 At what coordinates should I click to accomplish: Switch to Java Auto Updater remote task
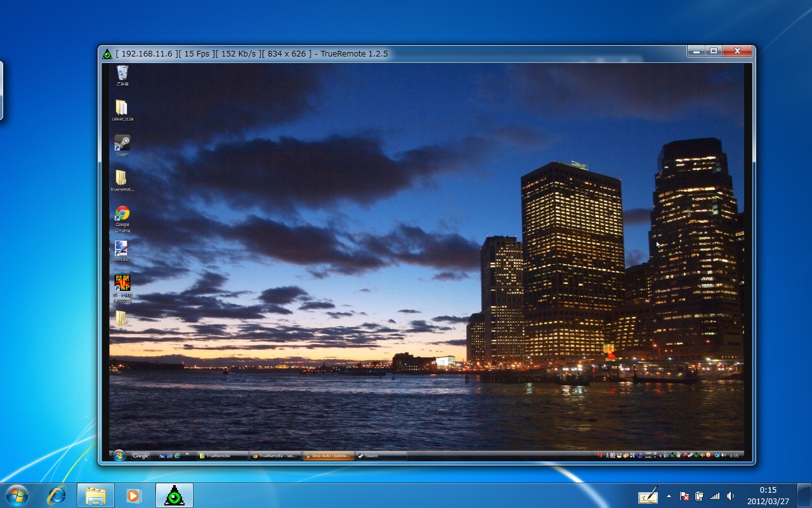tap(329, 455)
